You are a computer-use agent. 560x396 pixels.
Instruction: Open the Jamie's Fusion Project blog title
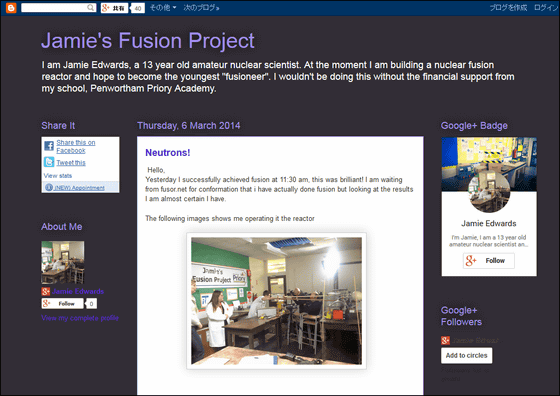[x=148, y=40]
